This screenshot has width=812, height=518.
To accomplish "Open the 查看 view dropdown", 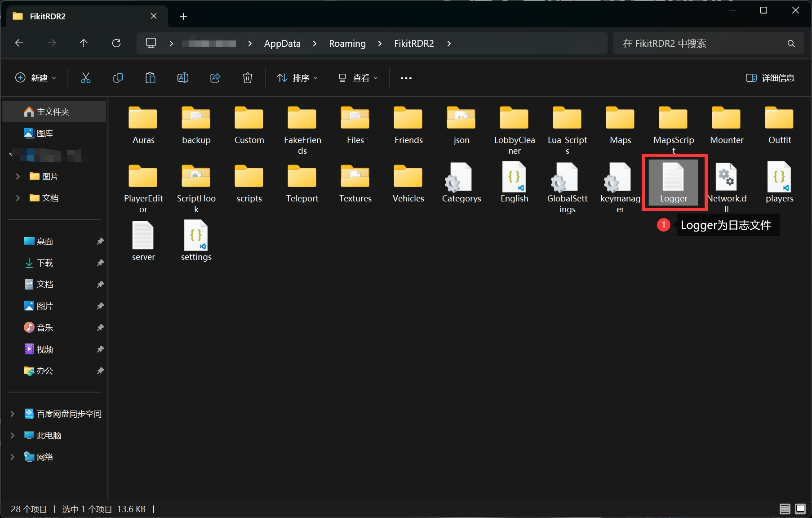I will (x=358, y=78).
